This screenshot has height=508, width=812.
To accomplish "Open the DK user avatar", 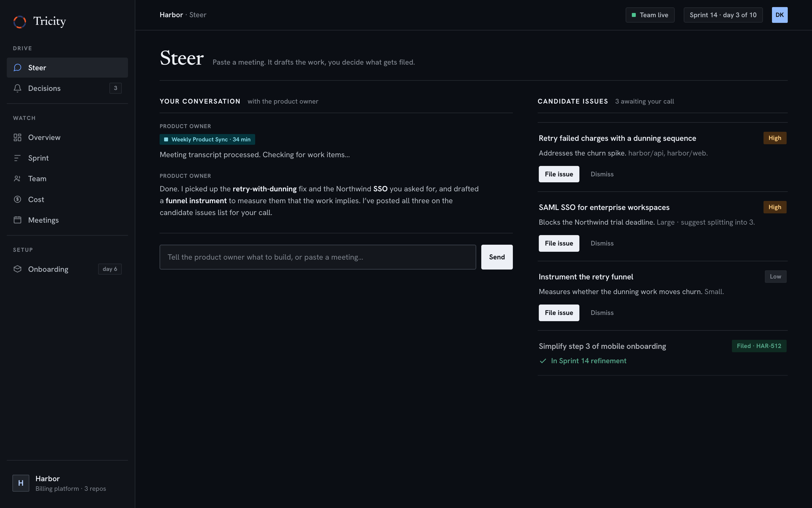I will click(780, 15).
